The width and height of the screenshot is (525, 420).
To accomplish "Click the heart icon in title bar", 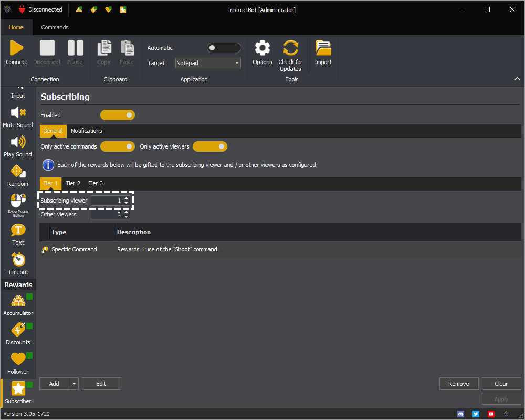I will tap(108, 10).
